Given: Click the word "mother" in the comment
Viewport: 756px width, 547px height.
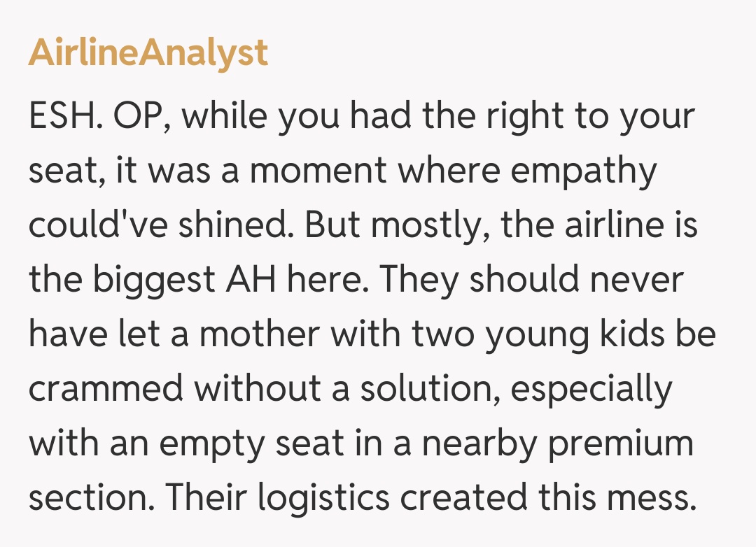Looking at the screenshot, I should tap(260, 334).
